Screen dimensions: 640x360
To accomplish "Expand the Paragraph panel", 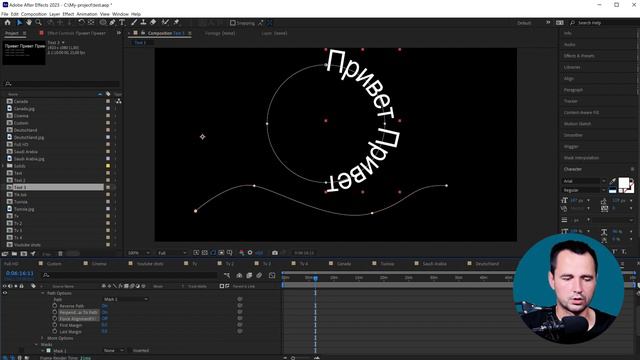I will (x=573, y=90).
